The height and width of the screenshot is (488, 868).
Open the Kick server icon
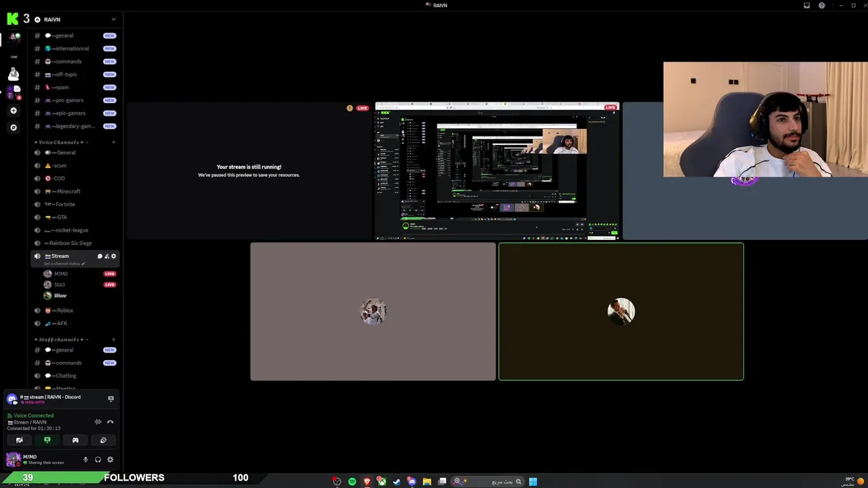(x=12, y=19)
